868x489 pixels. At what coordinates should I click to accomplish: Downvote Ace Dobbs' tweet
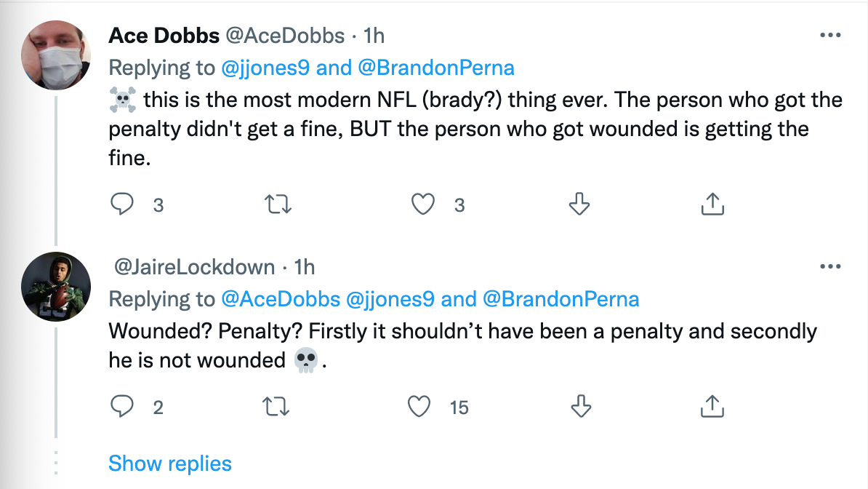click(579, 204)
